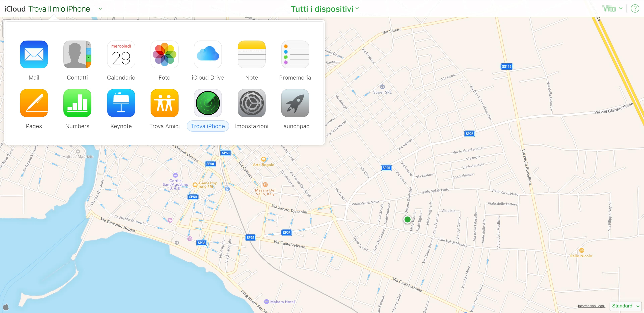Open the Impostazioni app
644x313 pixels.
[x=251, y=103]
